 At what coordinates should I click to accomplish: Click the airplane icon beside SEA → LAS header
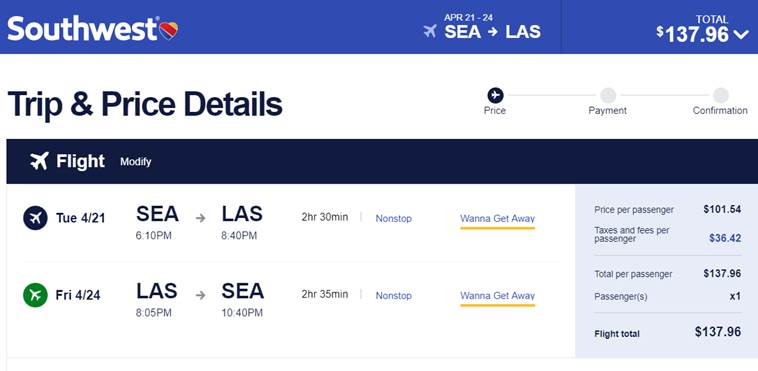click(430, 31)
